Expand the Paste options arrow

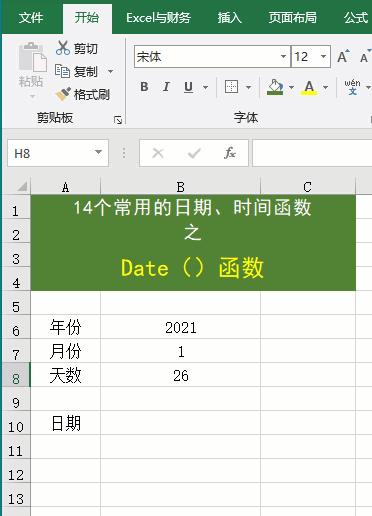pos(32,96)
